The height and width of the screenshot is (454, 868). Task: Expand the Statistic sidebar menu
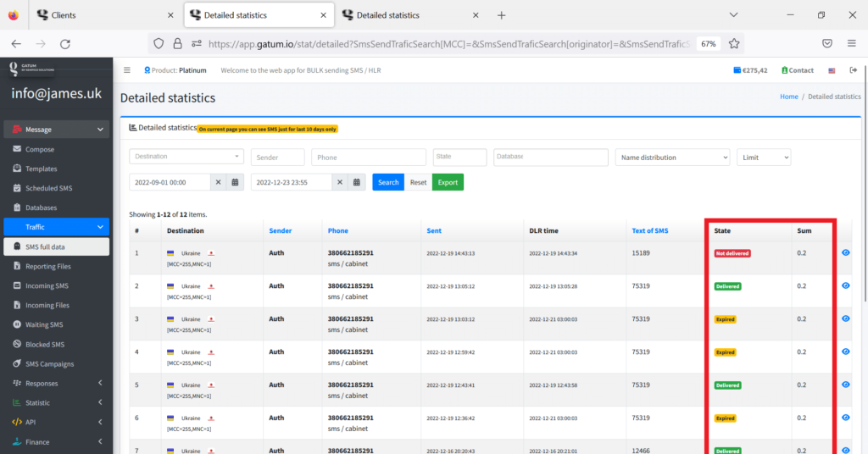(x=57, y=402)
